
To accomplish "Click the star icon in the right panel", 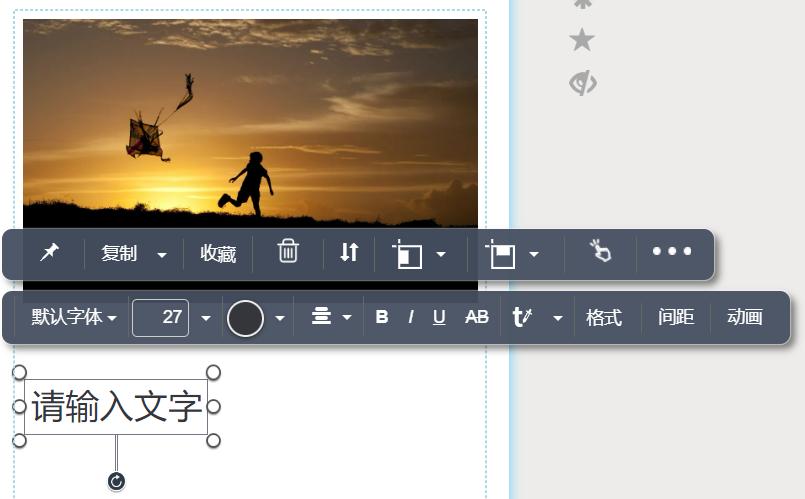I will pyautogui.click(x=582, y=40).
